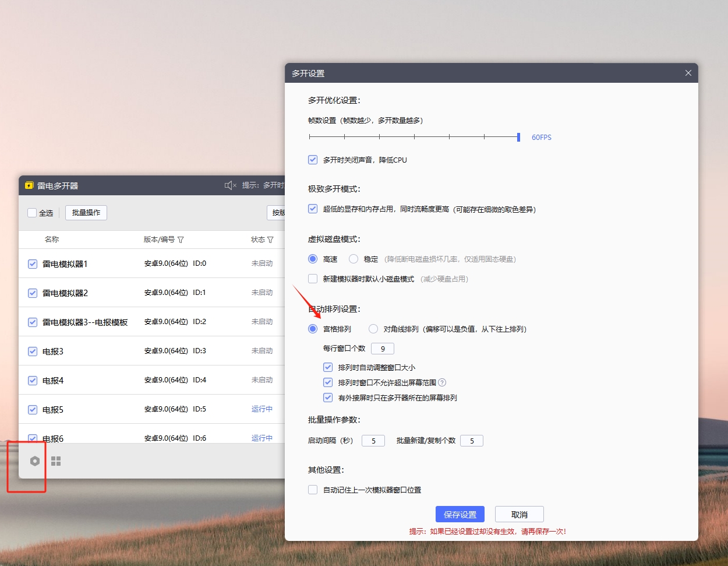Image resolution: width=728 pixels, height=566 pixels.
Task: Click help icon beside screen range option
Action: click(442, 383)
